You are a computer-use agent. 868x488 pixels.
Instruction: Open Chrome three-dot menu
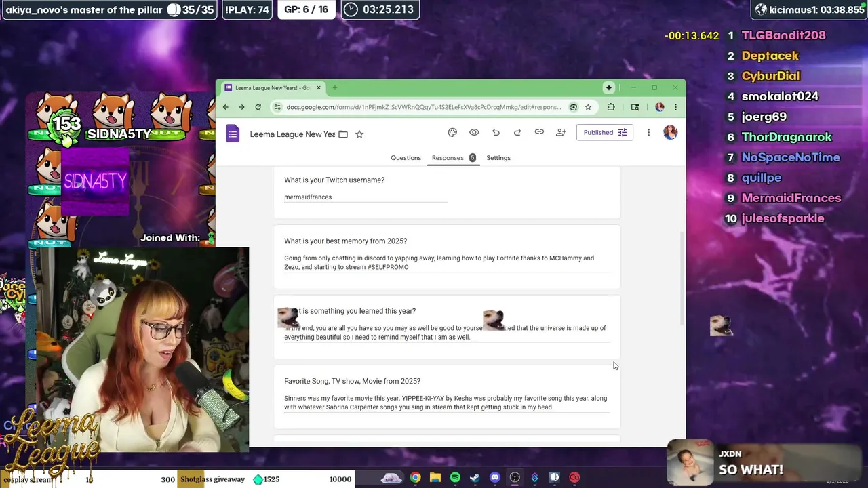tap(675, 107)
